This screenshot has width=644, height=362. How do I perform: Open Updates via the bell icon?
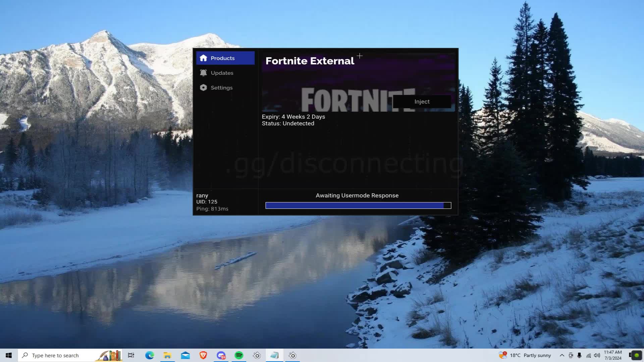(x=204, y=73)
